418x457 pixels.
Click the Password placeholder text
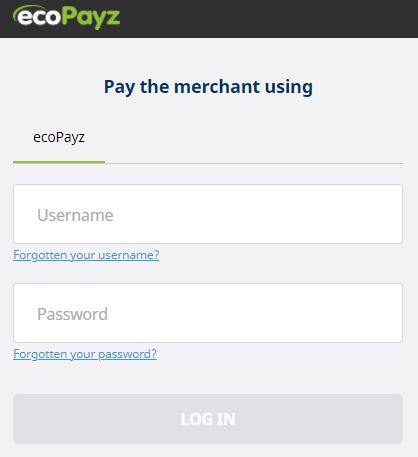pos(72,314)
